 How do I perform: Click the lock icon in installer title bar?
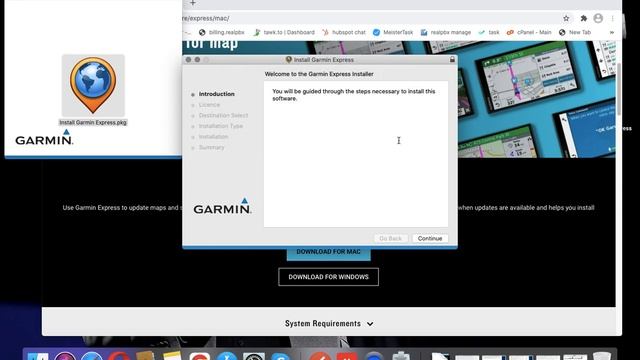tap(452, 60)
